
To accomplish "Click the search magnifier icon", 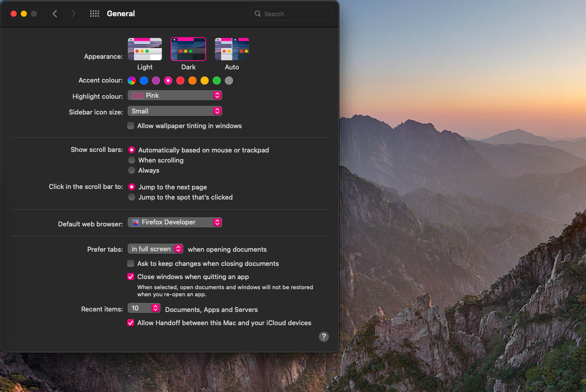I will point(258,14).
